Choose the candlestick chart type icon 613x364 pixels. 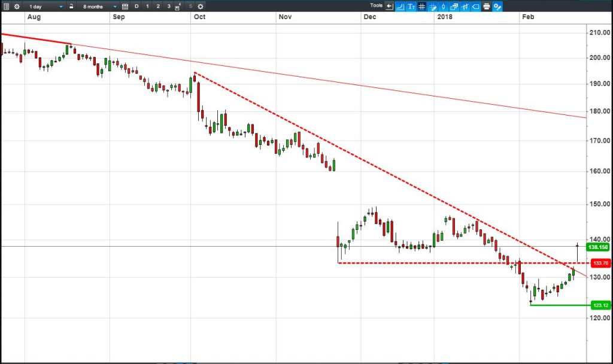coord(444,6)
